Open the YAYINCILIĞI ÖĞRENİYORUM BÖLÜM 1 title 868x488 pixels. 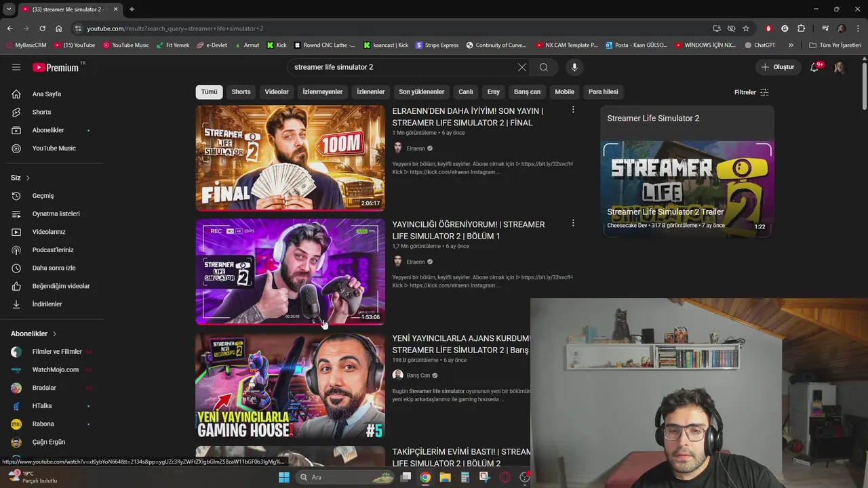(x=468, y=230)
